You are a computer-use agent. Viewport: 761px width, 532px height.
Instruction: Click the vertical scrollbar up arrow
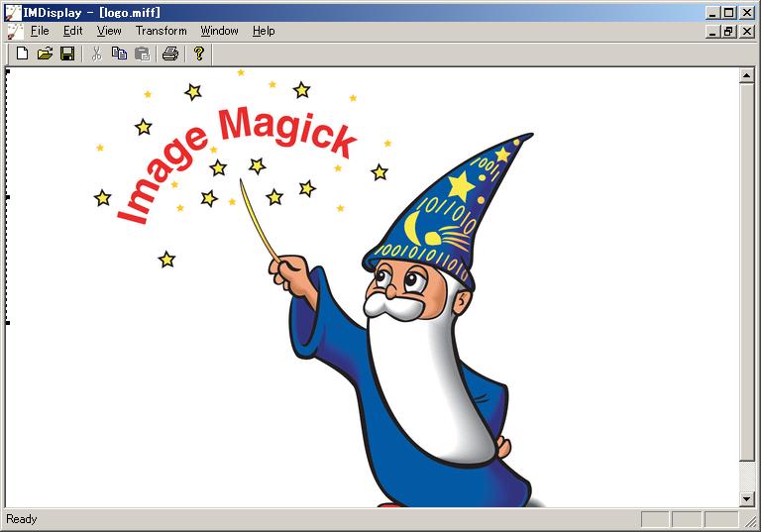(x=746, y=75)
